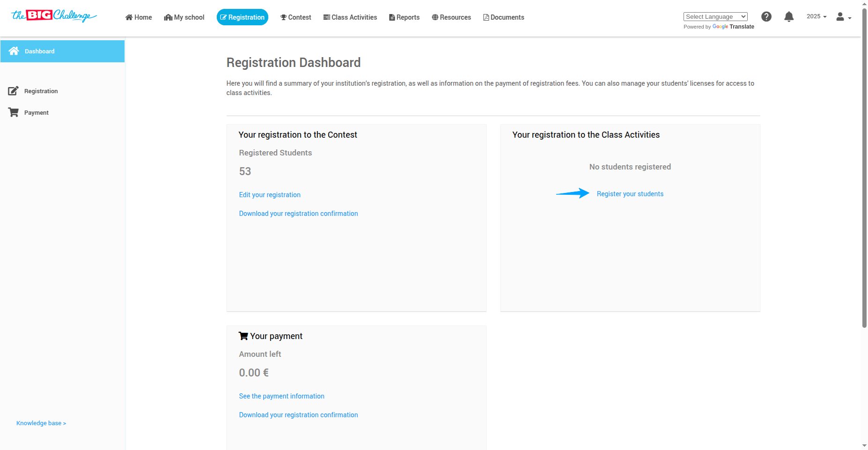Open the Class Activities menu
Viewport: 868px width, 450px height.
click(x=350, y=17)
